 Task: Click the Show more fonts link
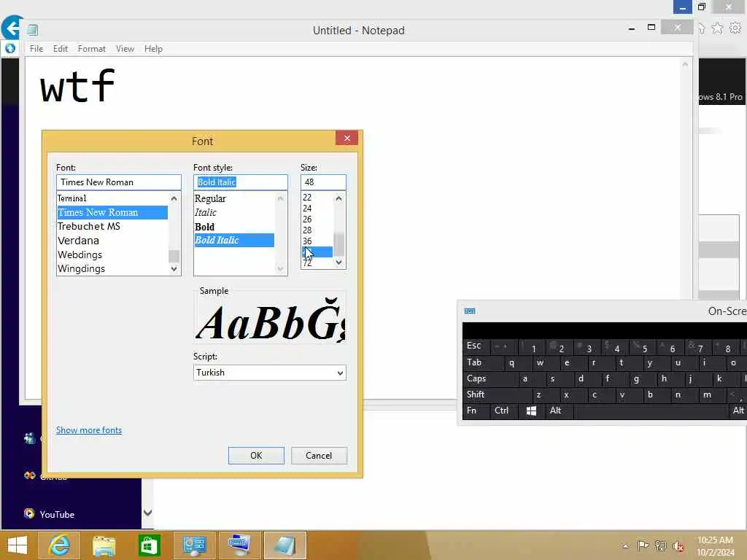click(89, 430)
